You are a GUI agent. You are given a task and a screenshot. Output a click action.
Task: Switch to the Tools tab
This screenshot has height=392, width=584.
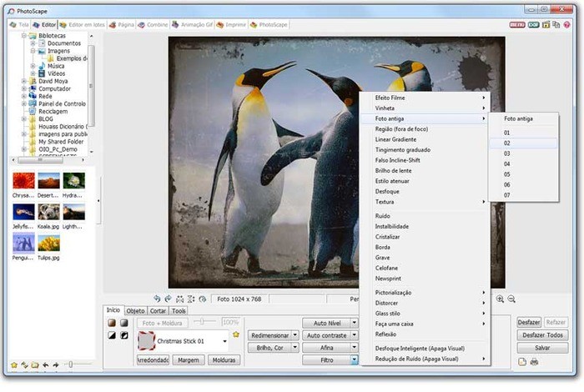[179, 310]
